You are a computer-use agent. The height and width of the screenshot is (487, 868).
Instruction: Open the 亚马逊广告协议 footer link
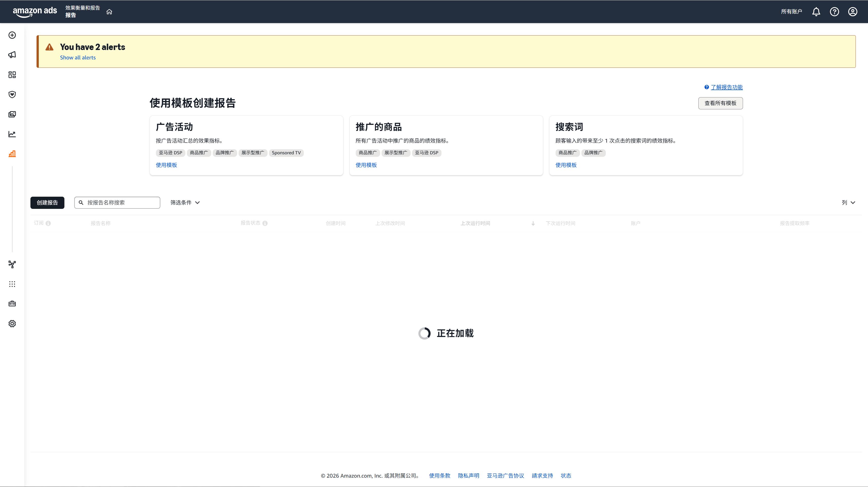(505, 476)
